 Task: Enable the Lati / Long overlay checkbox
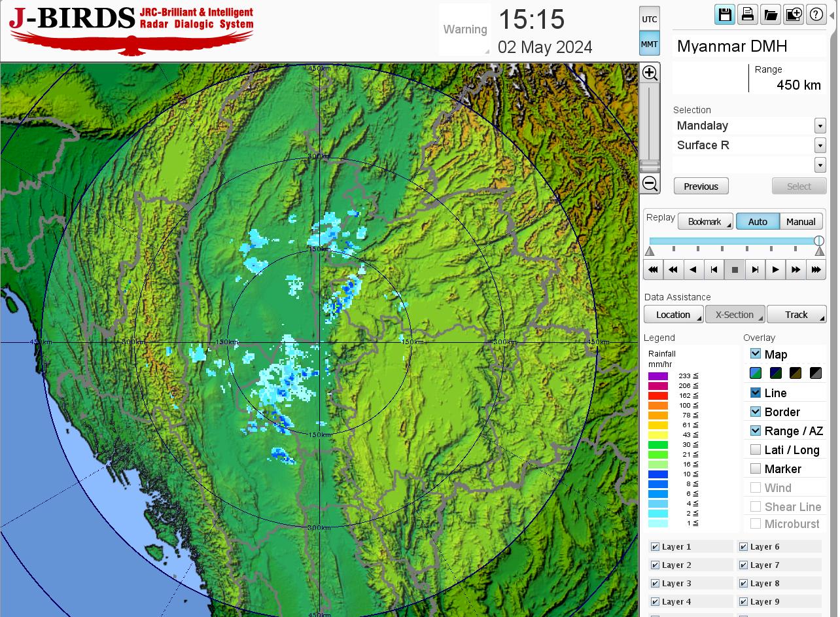(x=756, y=450)
